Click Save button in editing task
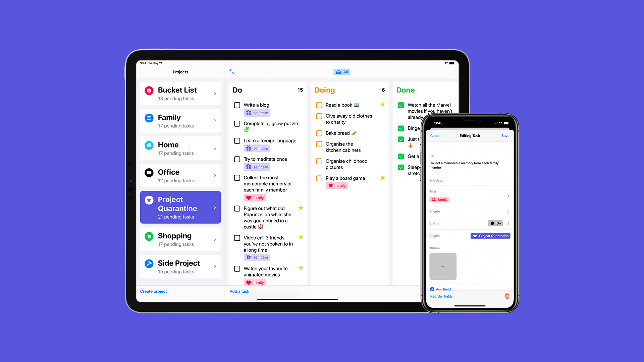644x362 pixels. coord(504,136)
